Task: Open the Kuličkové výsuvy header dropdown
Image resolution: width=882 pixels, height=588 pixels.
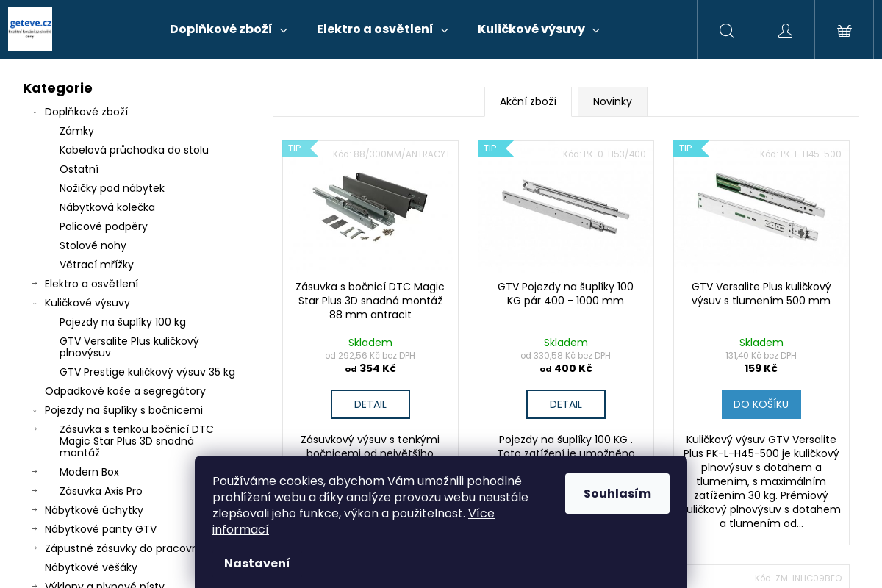Action: [x=538, y=29]
